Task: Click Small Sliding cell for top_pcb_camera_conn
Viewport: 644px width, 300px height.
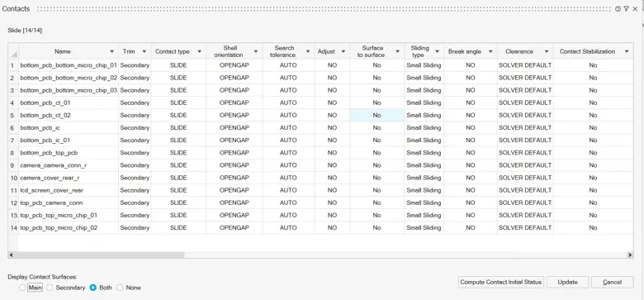Action: (x=424, y=202)
